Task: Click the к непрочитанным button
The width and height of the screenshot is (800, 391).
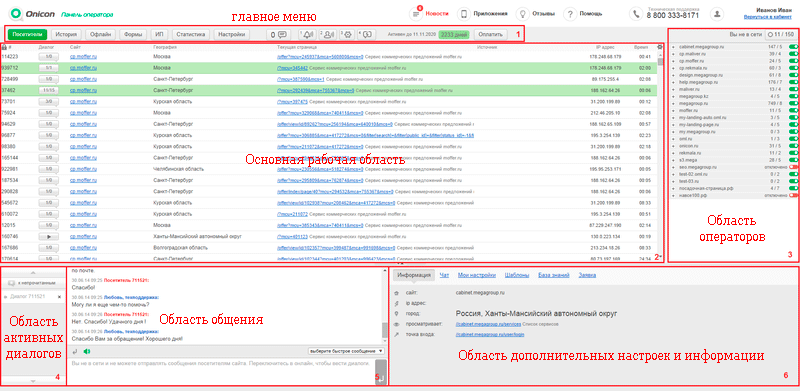Action: point(33,283)
